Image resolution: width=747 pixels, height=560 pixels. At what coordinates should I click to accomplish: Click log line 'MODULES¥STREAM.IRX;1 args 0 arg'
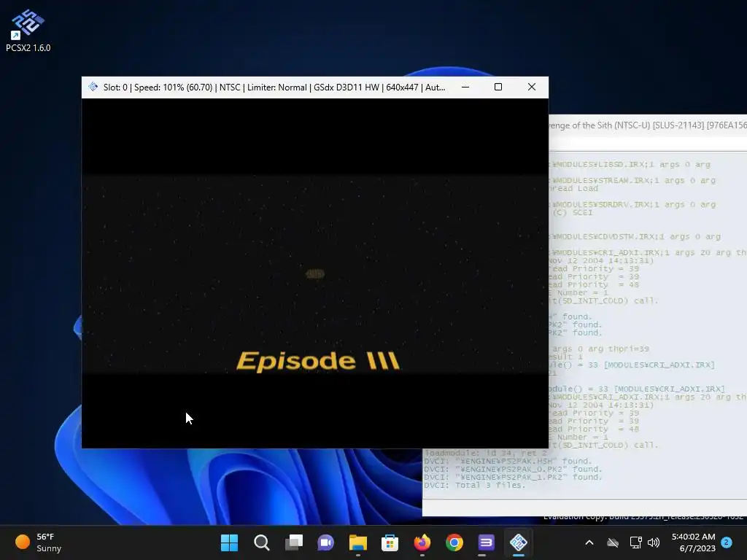[x=632, y=181]
